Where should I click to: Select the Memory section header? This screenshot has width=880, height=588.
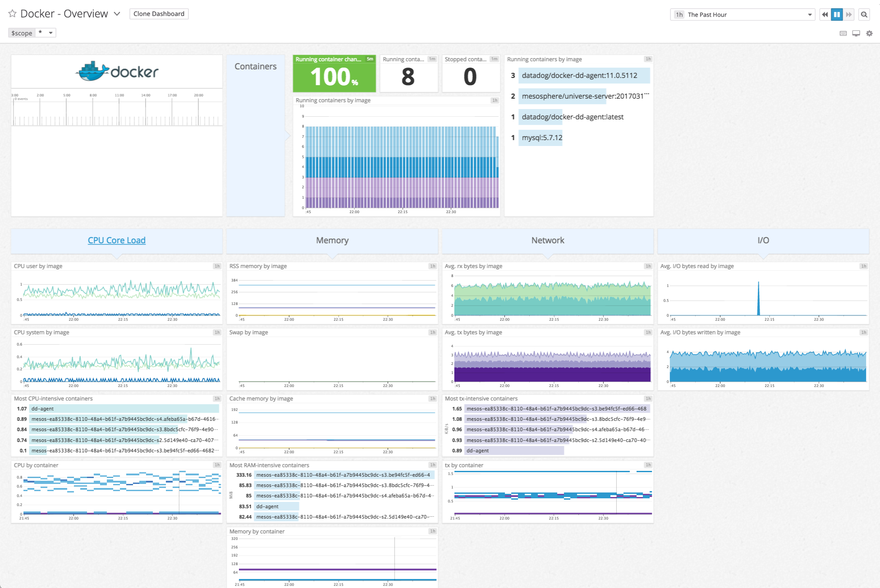point(332,241)
